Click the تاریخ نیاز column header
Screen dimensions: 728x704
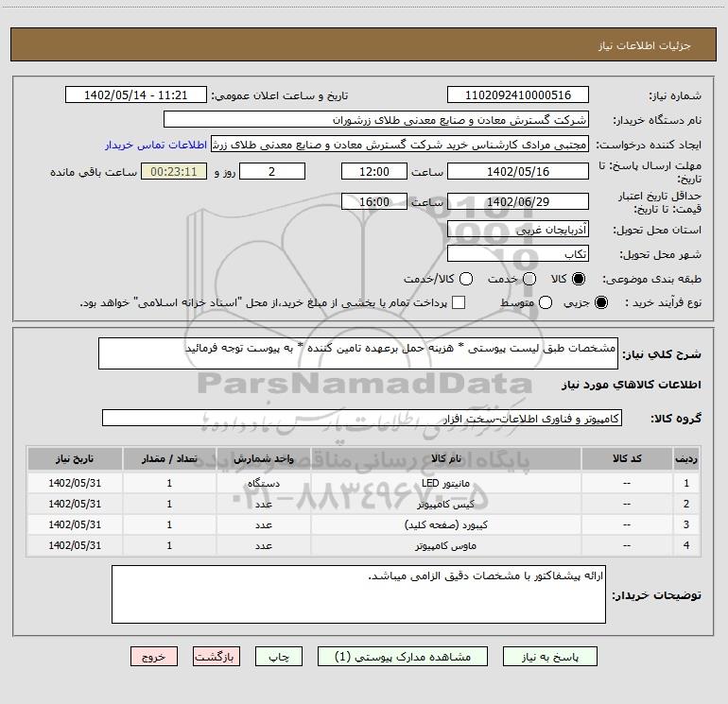pos(75,459)
